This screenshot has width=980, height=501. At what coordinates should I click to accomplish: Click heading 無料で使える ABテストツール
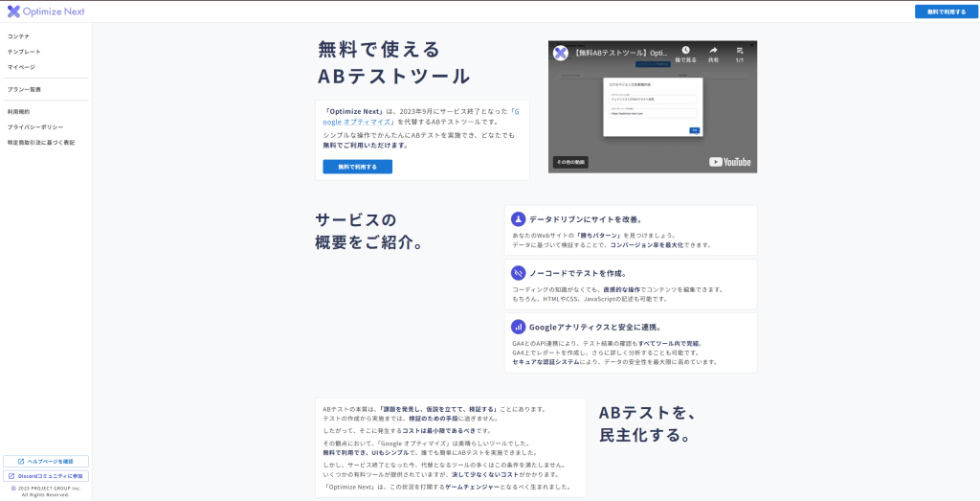(393, 62)
